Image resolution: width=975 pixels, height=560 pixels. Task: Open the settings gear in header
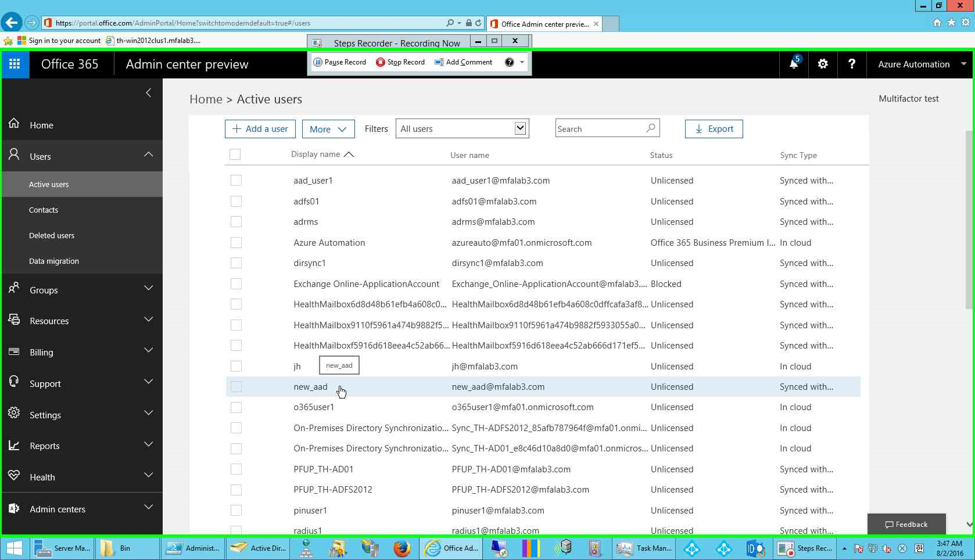pos(823,64)
